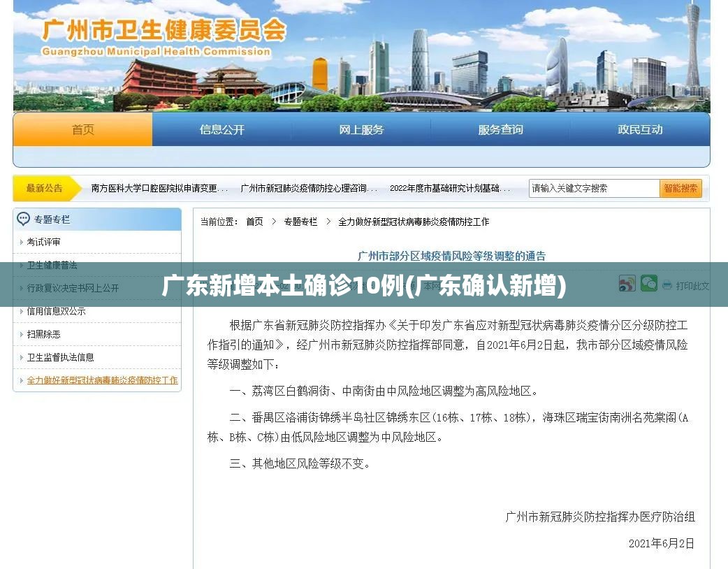Open the 广州市新冠肺炎疫情防控心理咨询 notice
728x569 pixels.
pyautogui.click(x=309, y=188)
